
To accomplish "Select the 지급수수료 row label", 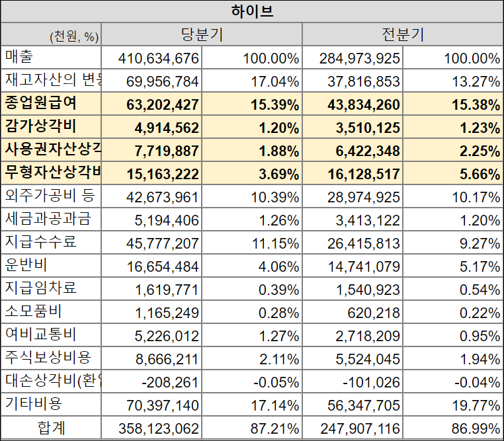I will click(x=51, y=242).
